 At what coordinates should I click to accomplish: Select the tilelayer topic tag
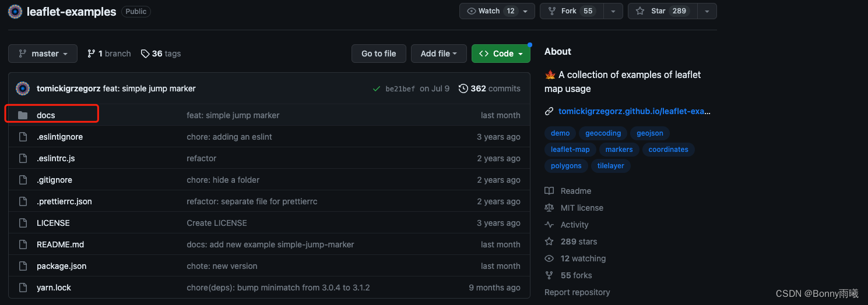tap(611, 166)
